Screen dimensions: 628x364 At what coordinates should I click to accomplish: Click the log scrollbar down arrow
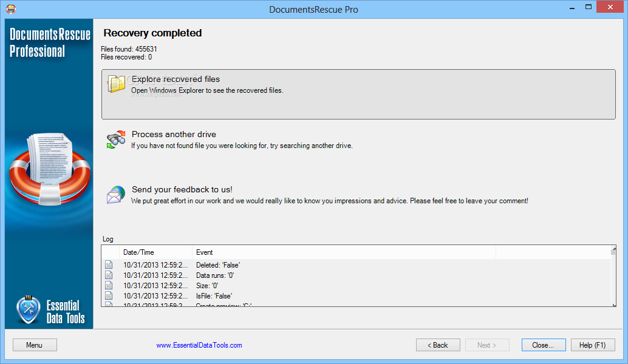613,304
